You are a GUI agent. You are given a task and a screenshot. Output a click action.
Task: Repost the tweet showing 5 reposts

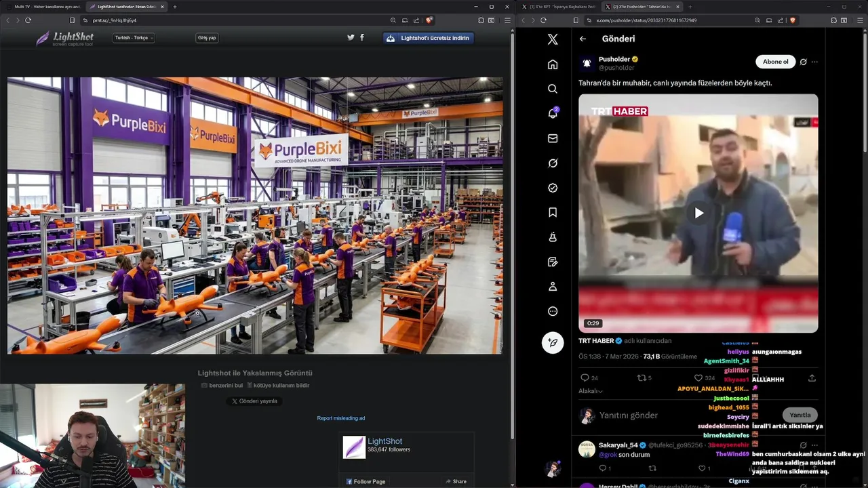point(641,378)
